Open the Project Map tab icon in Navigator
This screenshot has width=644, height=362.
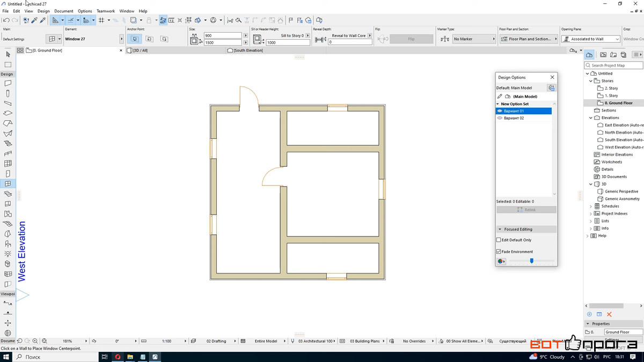[589, 55]
